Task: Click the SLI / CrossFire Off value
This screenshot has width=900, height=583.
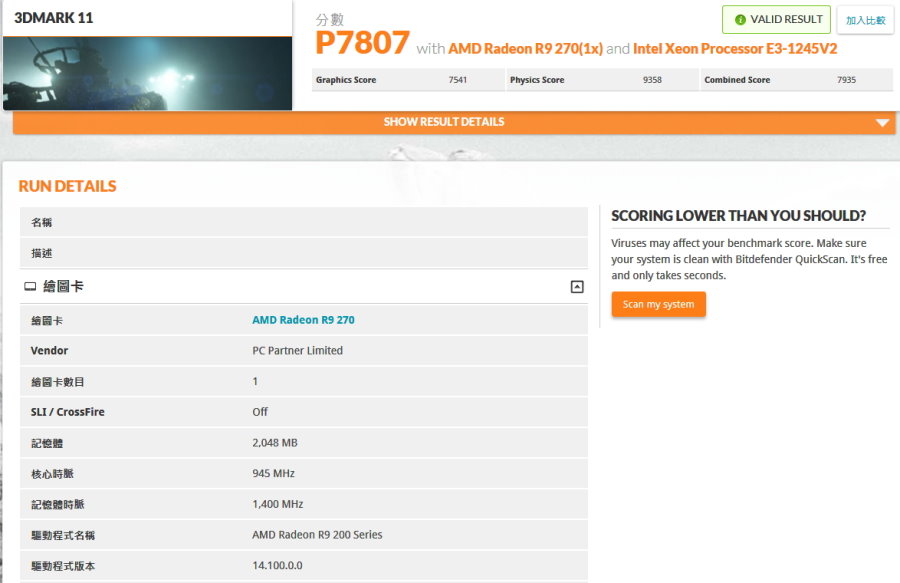Action: pyautogui.click(x=260, y=412)
